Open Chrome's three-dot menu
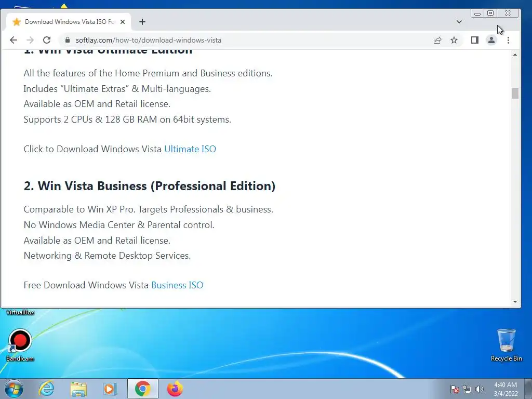532x399 pixels. pos(508,40)
